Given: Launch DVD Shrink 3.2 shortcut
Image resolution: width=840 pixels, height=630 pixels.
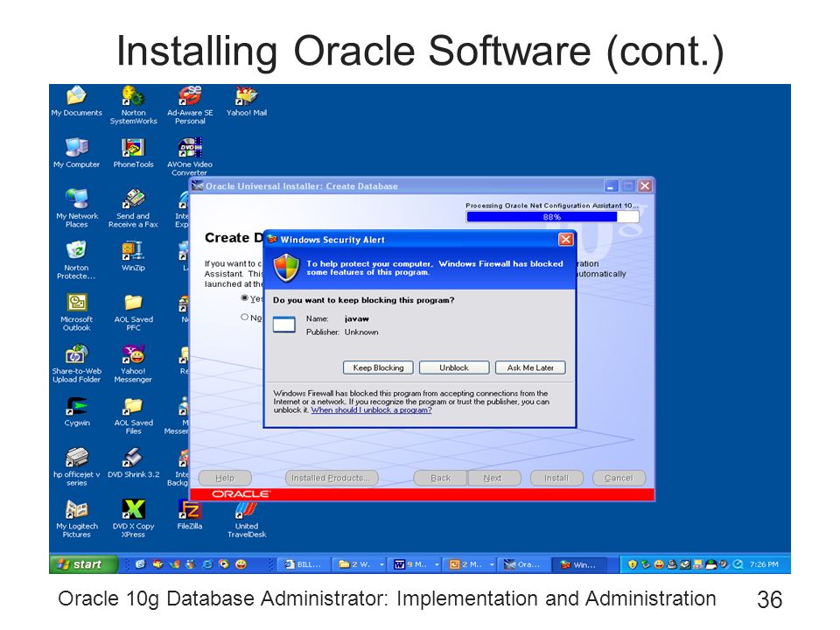Looking at the screenshot, I should pyautogui.click(x=133, y=463).
